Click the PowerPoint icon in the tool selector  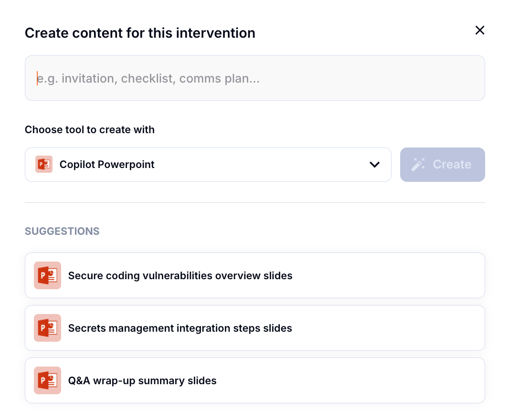pyautogui.click(x=44, y=165)
